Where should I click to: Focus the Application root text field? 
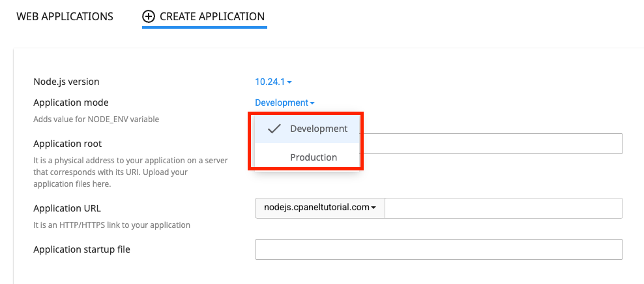(x=491, y=144)
